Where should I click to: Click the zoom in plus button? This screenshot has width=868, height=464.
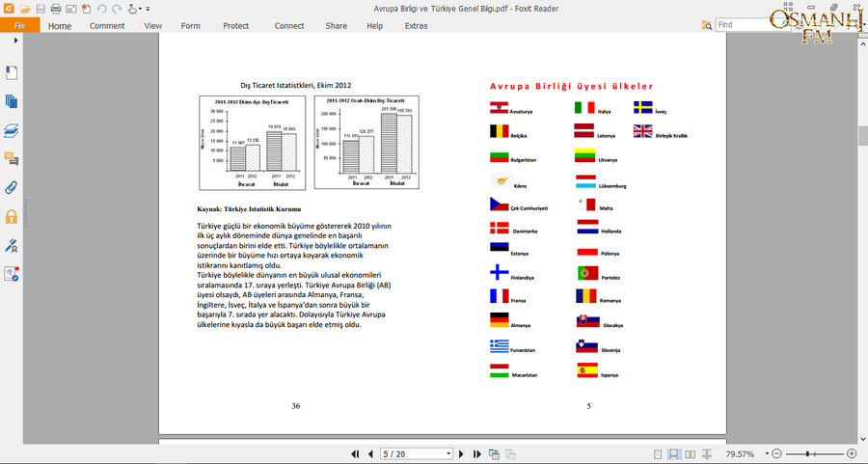[x=852, y=454]
